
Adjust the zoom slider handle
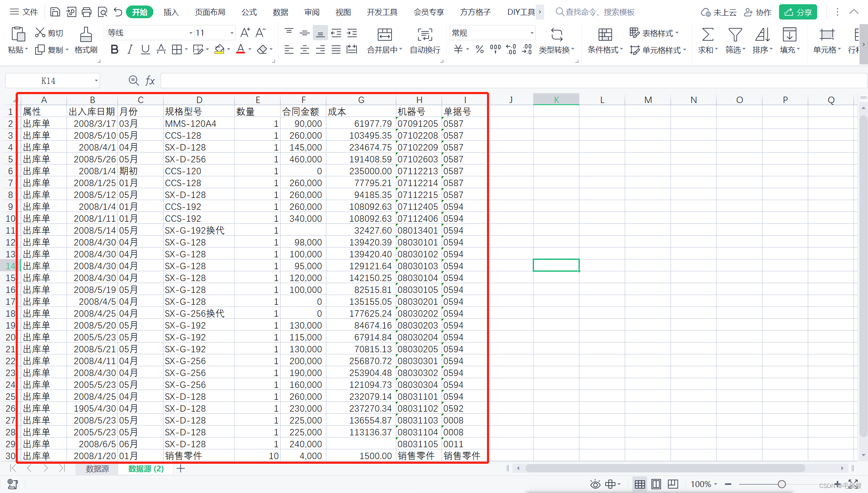pyautogui.click(x=782, y=484)
